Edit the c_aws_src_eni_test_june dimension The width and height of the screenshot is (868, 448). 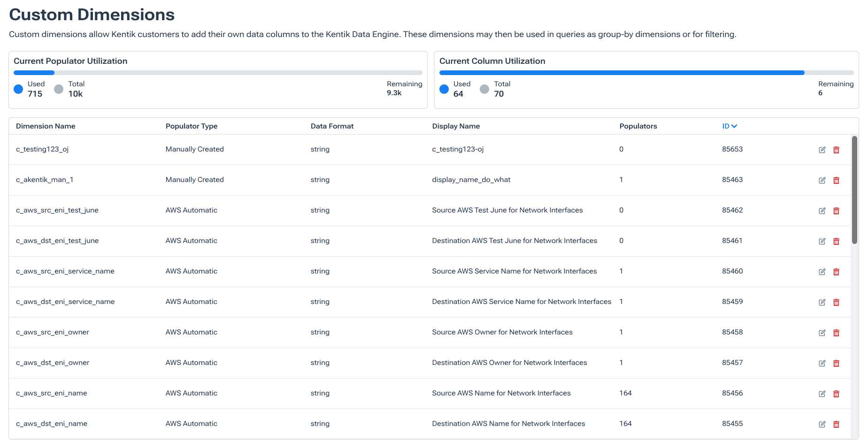pyautogui.click(x=822, y=211)
